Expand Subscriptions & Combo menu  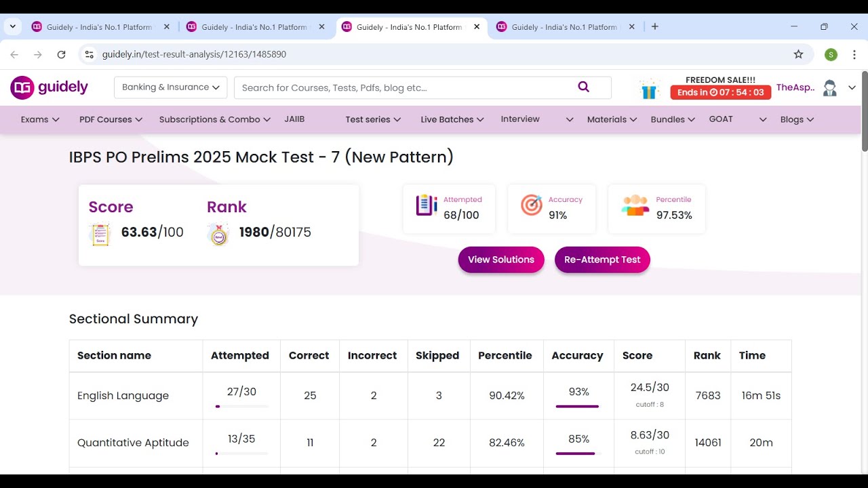215,119
